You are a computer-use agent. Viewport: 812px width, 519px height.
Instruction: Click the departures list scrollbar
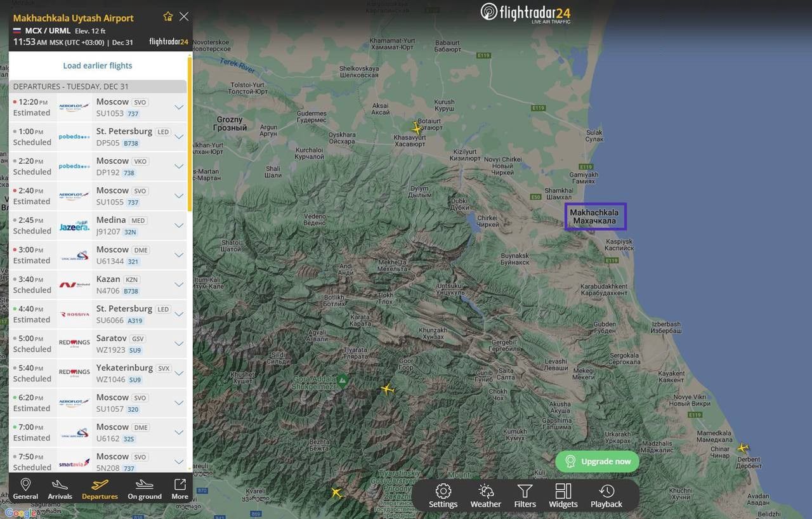pos(190,133)
